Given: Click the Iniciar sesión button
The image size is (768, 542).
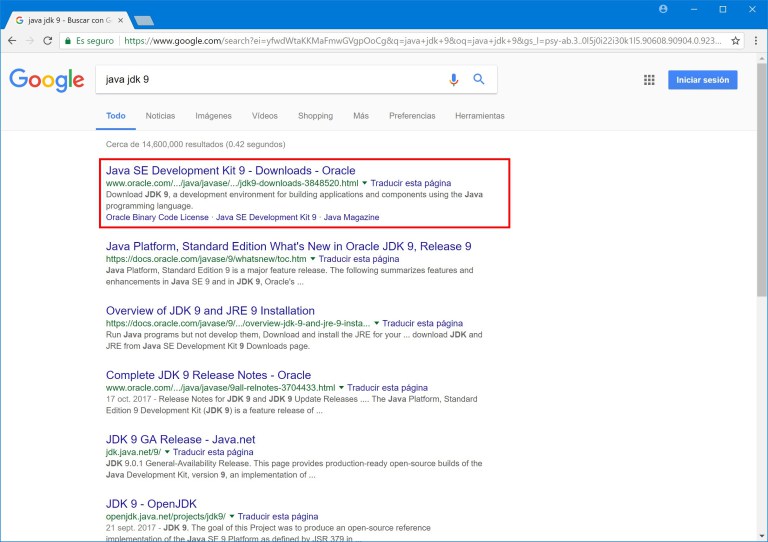Looking at the screenshot, I should click(702, 80).
